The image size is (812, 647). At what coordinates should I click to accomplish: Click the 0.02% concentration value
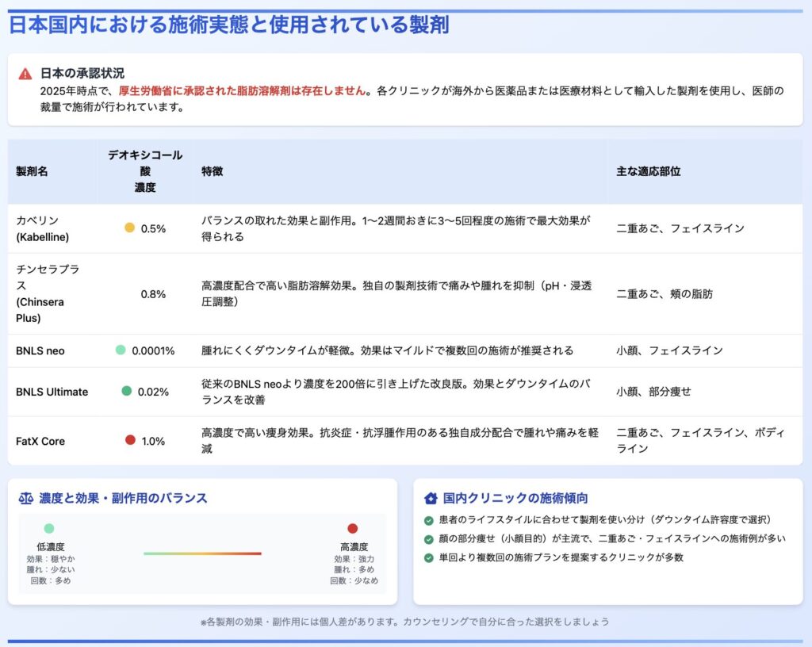click(153, 392)
